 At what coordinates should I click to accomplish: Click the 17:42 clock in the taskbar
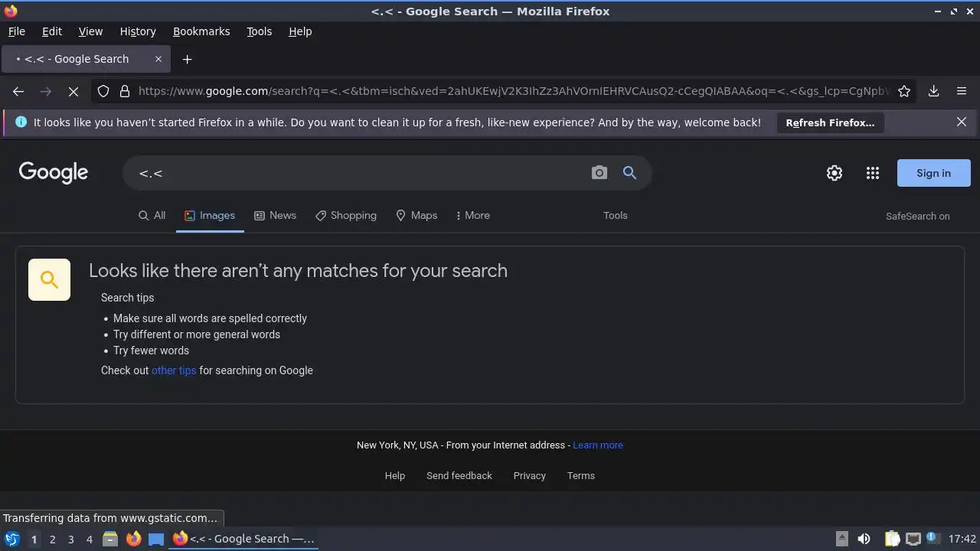pyautogui.click(x=962, y=539)
